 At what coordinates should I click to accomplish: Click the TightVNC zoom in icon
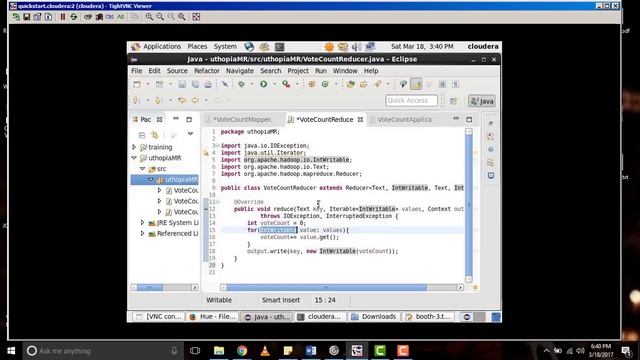click(149, 17)
